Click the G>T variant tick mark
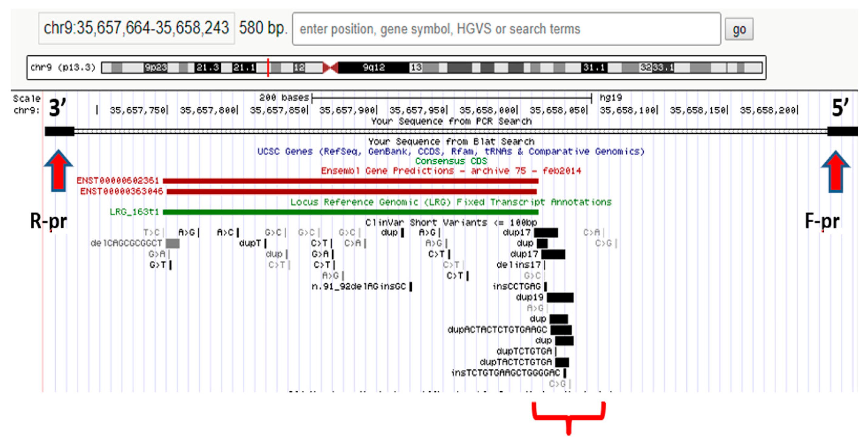 [x=171, y=265]
